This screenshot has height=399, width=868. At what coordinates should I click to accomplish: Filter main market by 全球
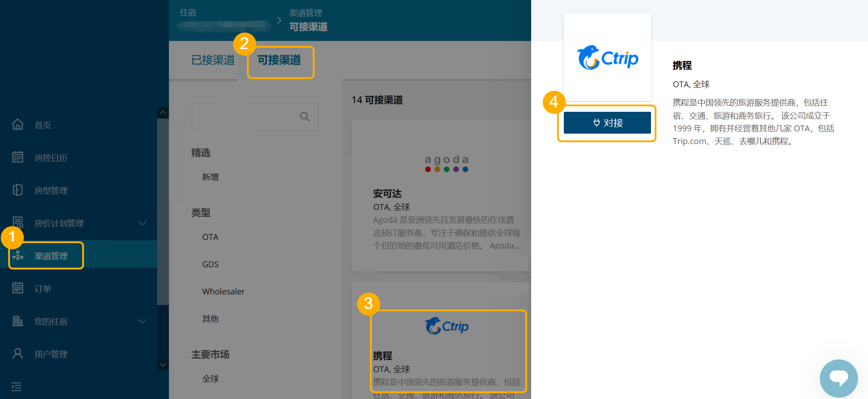(210, 379)
